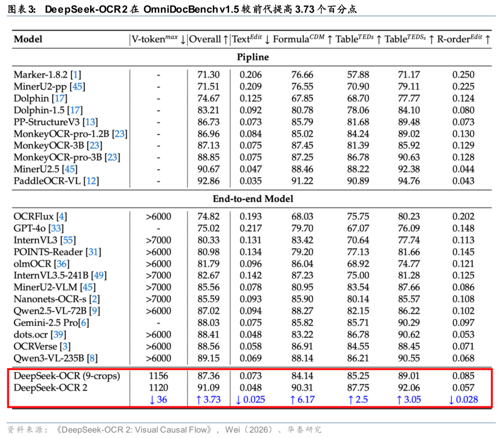Click citation link 1 next to Marker-1.8.2
The width and height of the screenshot is (504, 438).
click(76, 75)
